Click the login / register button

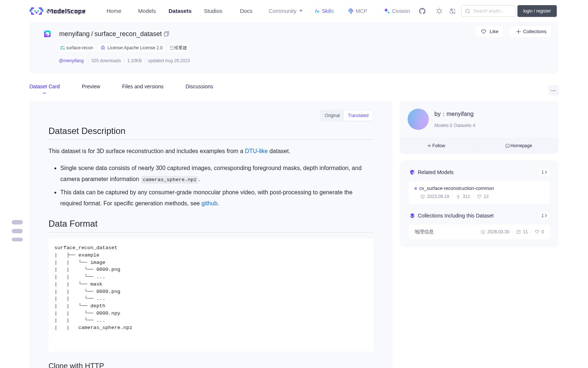click(537, 11)
